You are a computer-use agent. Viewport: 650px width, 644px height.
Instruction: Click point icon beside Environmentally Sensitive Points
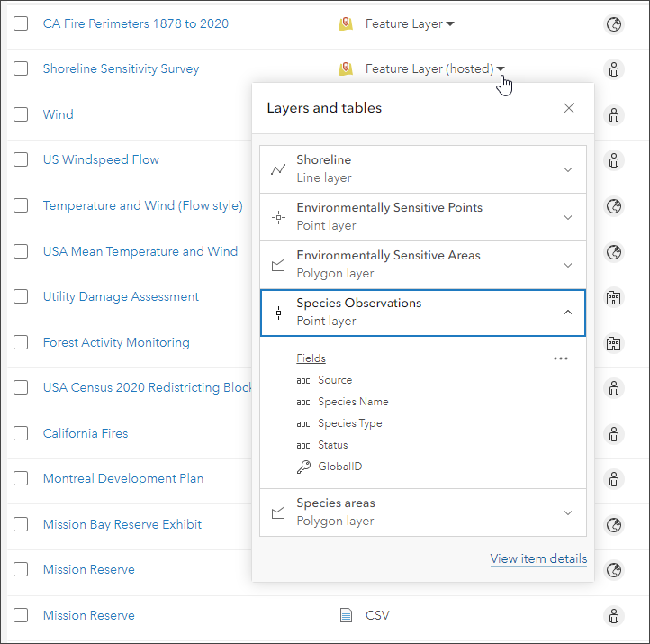pos(278,217)
